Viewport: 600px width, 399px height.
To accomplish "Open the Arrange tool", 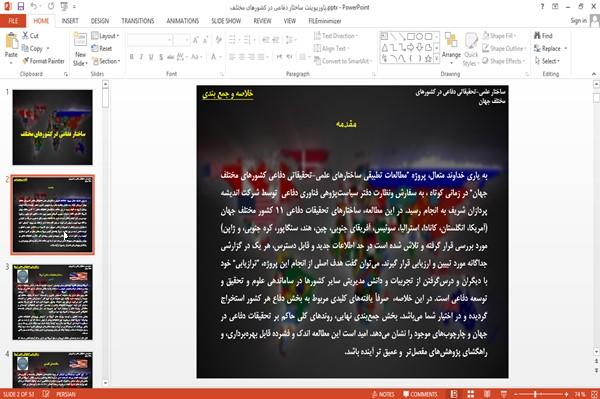I will pyautogui.click(x=451, y=49).
